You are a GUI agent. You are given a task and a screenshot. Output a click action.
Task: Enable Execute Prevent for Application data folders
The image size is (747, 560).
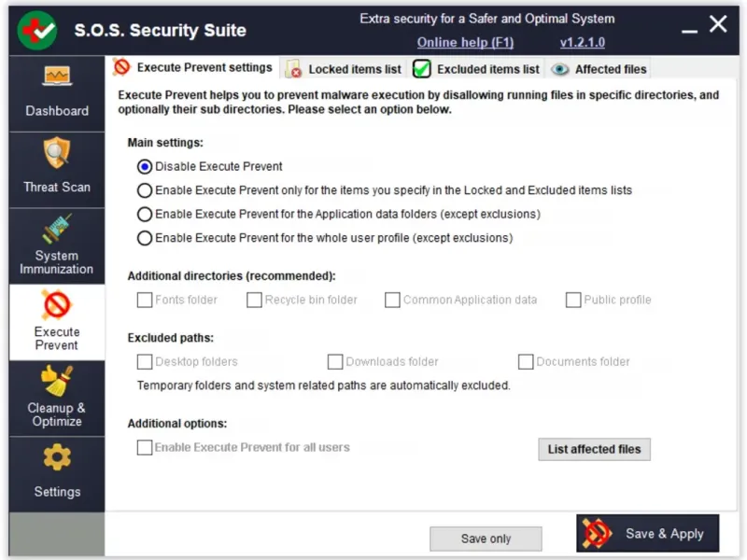click(x=145, y=215)
